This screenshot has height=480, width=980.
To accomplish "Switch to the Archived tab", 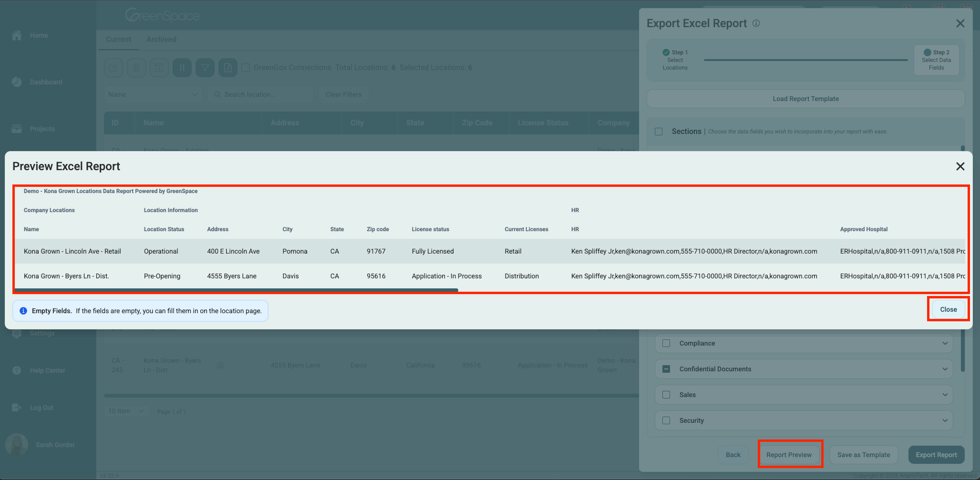I will (161, 40).
